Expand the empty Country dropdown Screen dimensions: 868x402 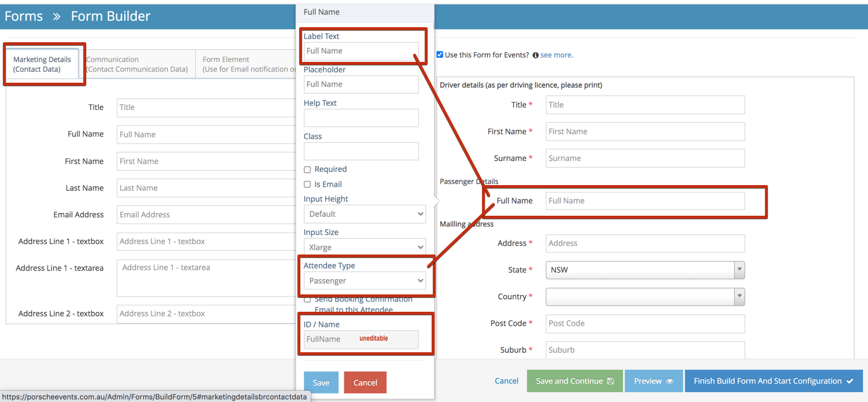pyautogui.click(x=645, y=297)
